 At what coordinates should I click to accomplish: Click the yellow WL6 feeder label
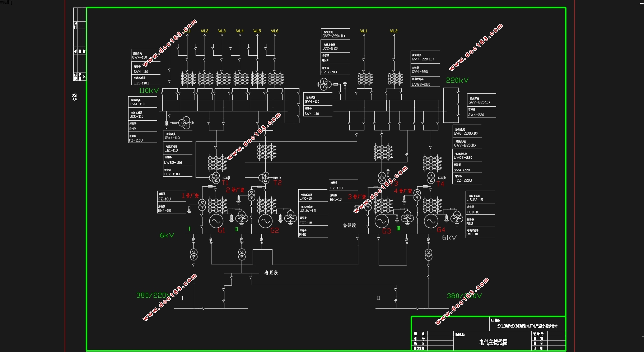point(275,31)
